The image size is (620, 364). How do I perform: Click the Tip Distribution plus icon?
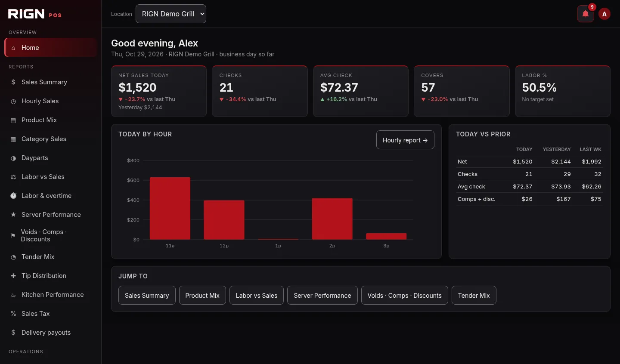[13, 276]
